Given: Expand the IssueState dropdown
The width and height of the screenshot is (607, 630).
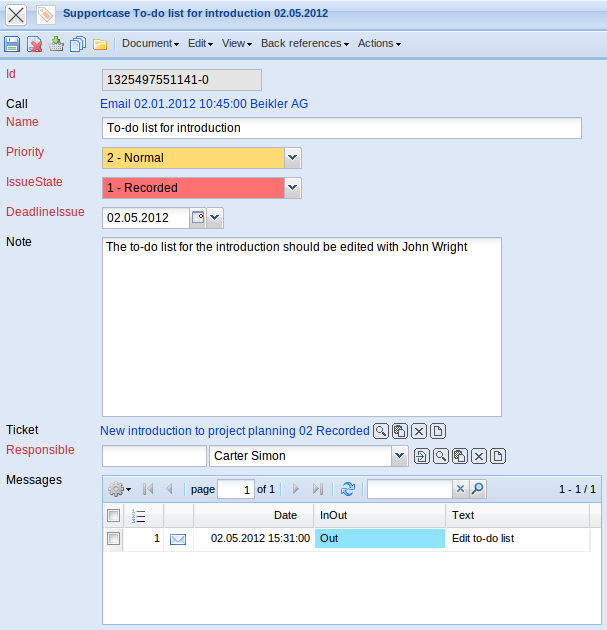Looking at the screenshot, I should pos(292,187).
